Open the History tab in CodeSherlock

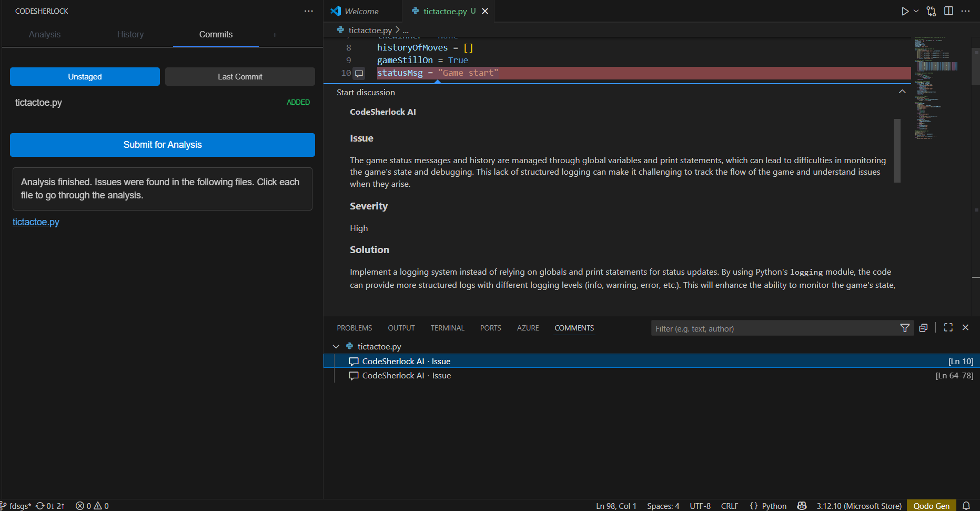pyautogui.click(x=130, y=34)
